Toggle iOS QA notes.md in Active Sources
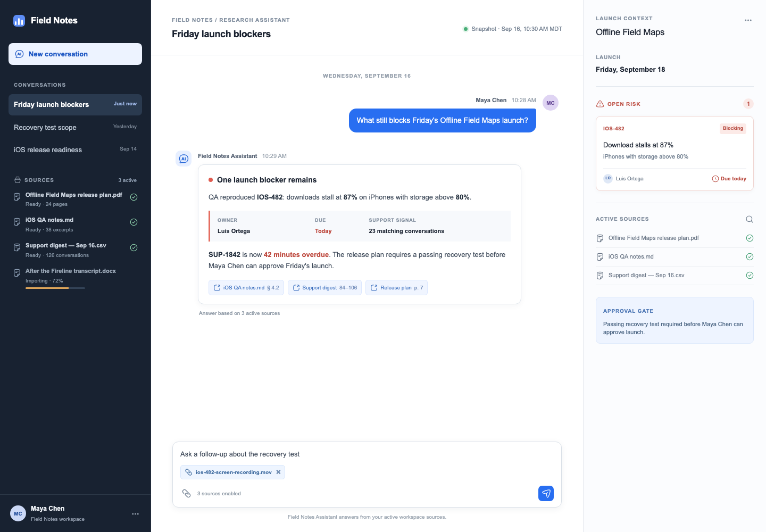Image resolution: width=766 pixels, height=532 pixels. 750,256
